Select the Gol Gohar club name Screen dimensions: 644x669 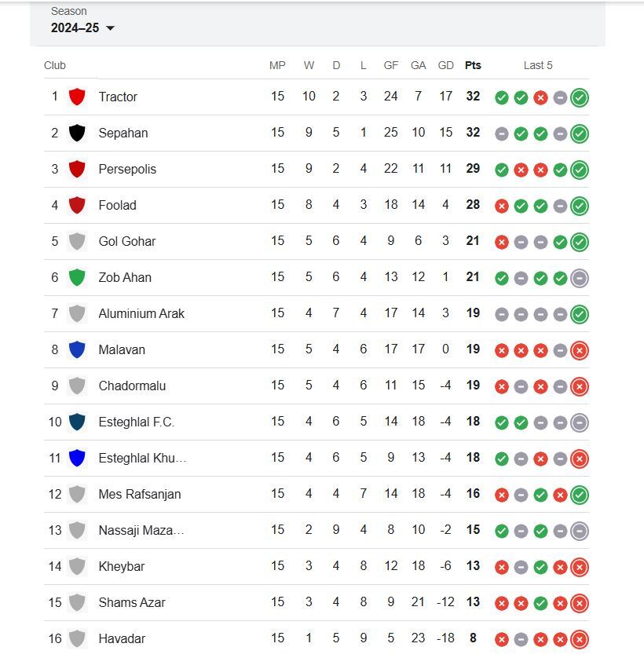point(127,242)
